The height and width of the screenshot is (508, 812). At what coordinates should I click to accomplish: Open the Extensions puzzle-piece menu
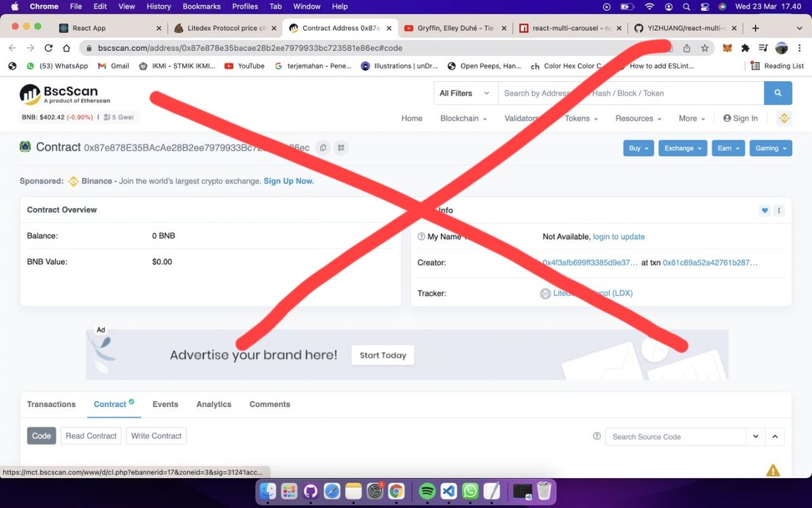pyautogui.click(x=745, y=48)
